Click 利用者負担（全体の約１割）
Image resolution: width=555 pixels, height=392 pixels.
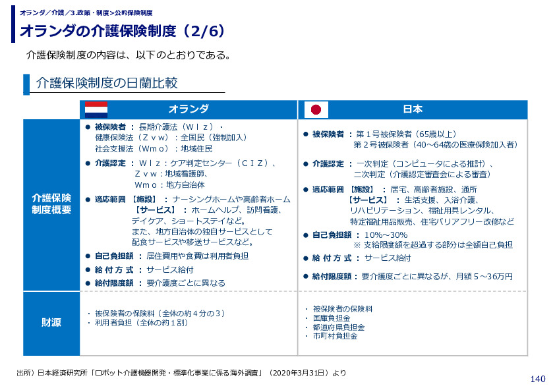coord(142,323)
